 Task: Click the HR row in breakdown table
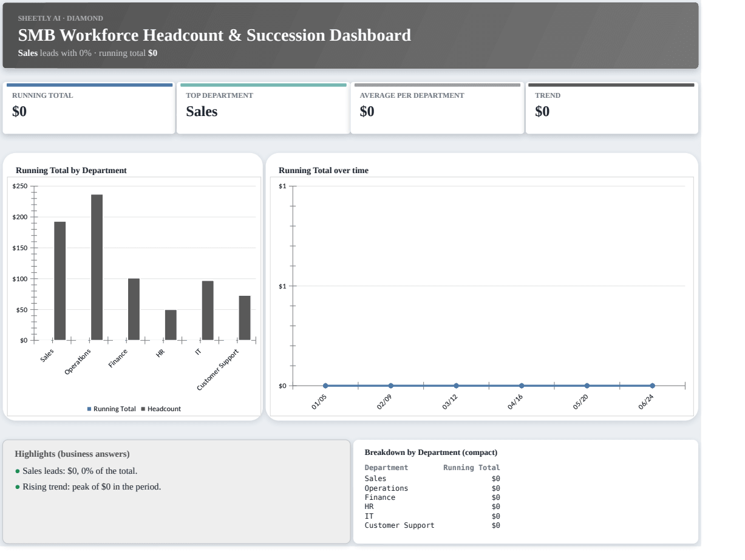coord(432,507)
